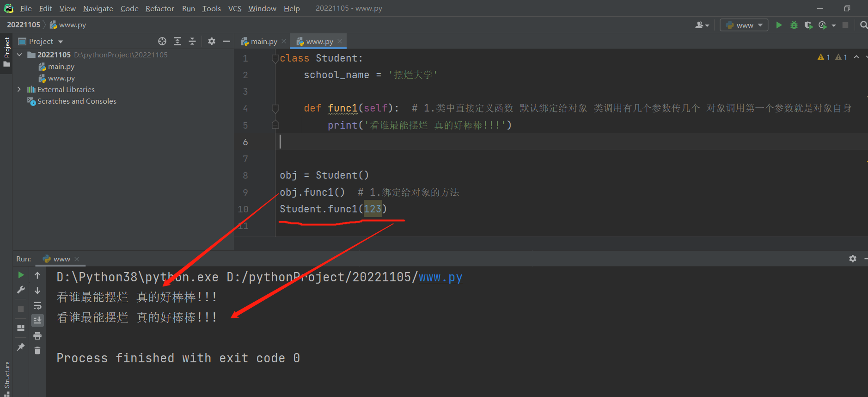
Task: Open Project panel settings gear
Action: 212,41
